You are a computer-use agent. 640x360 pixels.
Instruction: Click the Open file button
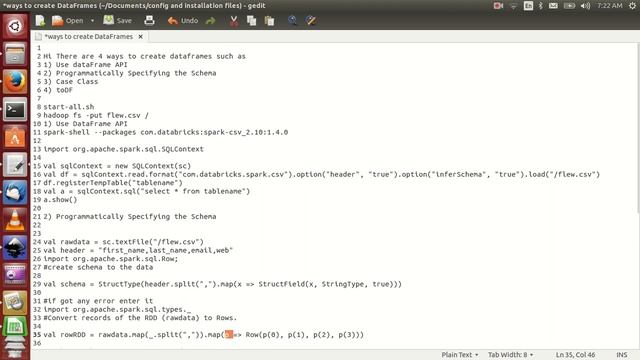coord(68,20)
